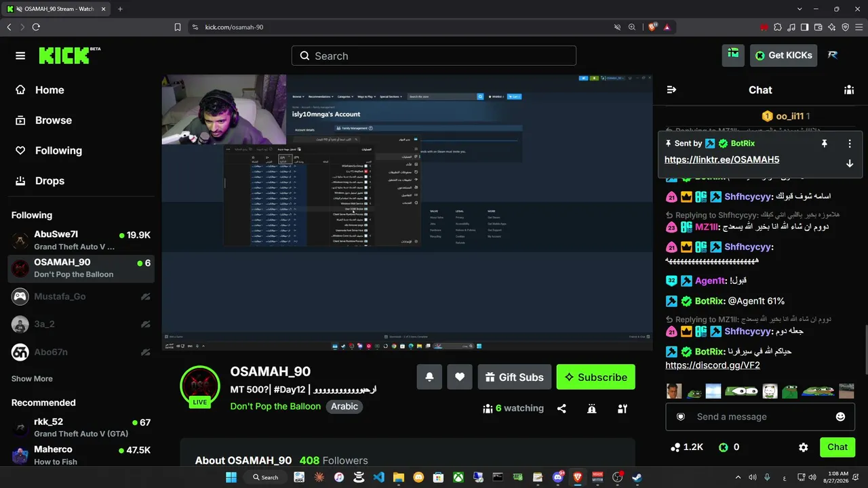Viewport: 868px width, 488px height.
Task: Open the Kick hamburger sidebar menu
Action: pos(20,56)
